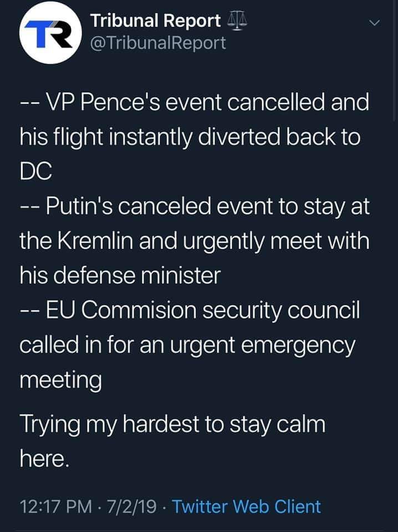Open the Twitter Web Client source link
The height and width of the screenshot is (532, 398).
click(246, 506)
